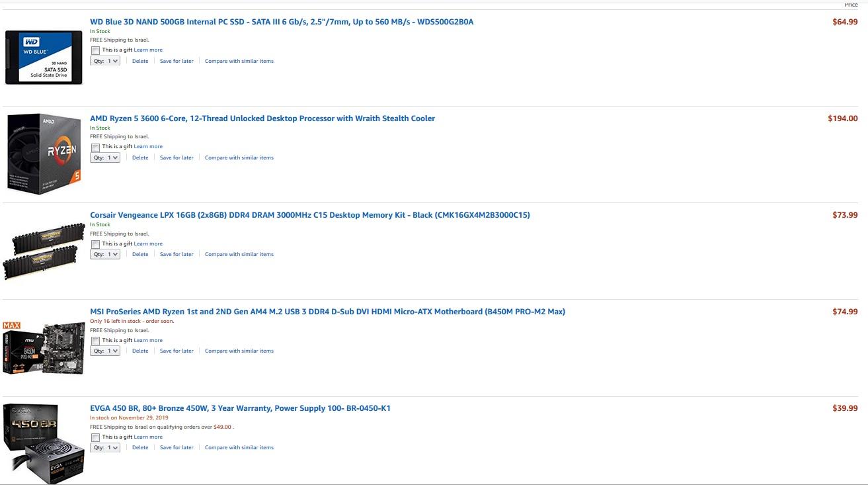The height and width of the screenshot is (485, 868).
Task: Tick the gift checkbox for EVGA power supply
Action: 96,437
